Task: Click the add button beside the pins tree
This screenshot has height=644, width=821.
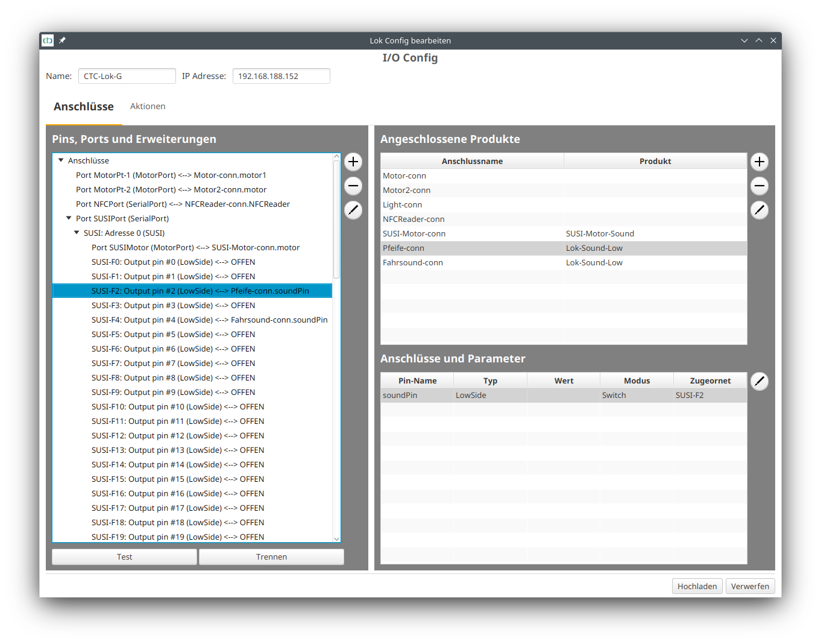Action: point(353,162)
